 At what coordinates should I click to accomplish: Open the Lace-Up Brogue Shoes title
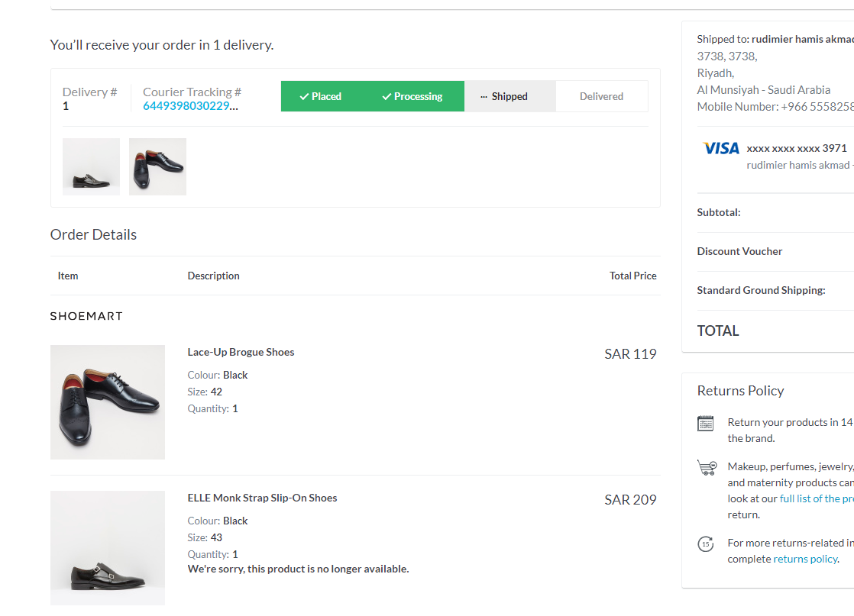click(x=241, y=352)
